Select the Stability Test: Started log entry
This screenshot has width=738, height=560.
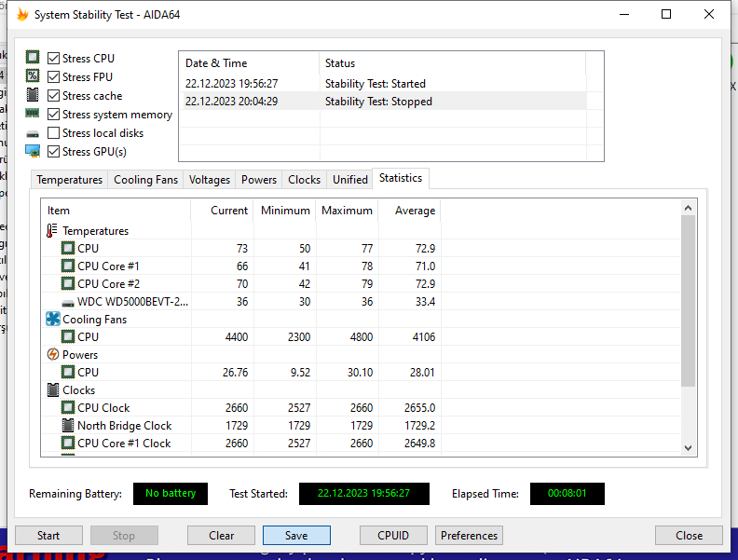pos(383,84)
